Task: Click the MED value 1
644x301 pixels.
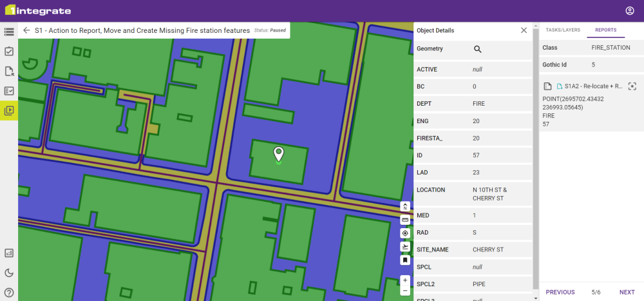Action: click(x=475, y=215)
